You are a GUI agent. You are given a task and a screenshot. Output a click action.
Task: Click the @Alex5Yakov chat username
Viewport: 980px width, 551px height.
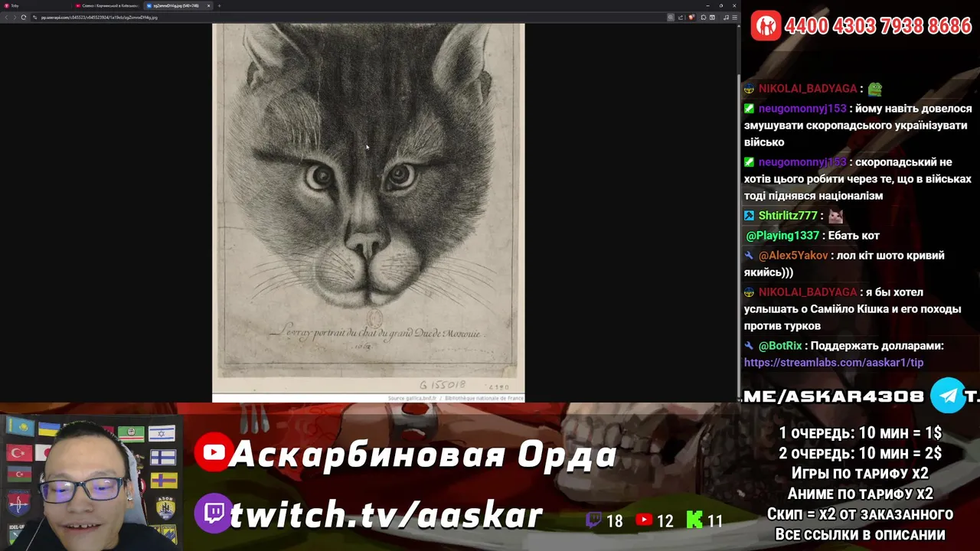click(793, 256)
